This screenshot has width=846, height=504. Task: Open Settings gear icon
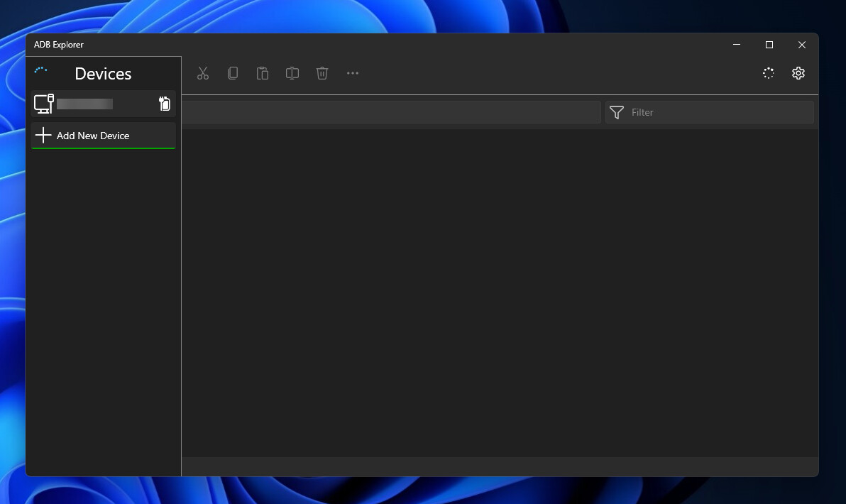pos(798,73)
